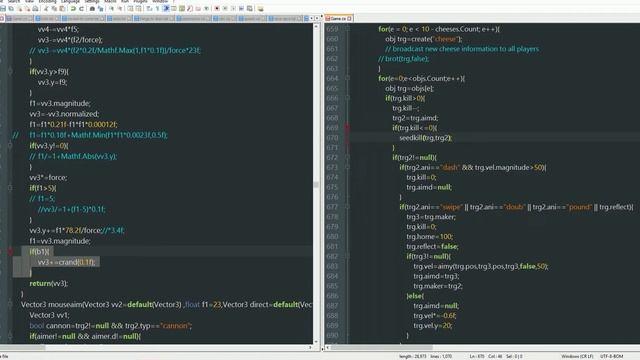640x360 pixels.
Task: Click the Paste clipboard toolbar icon
Action: 62,9
